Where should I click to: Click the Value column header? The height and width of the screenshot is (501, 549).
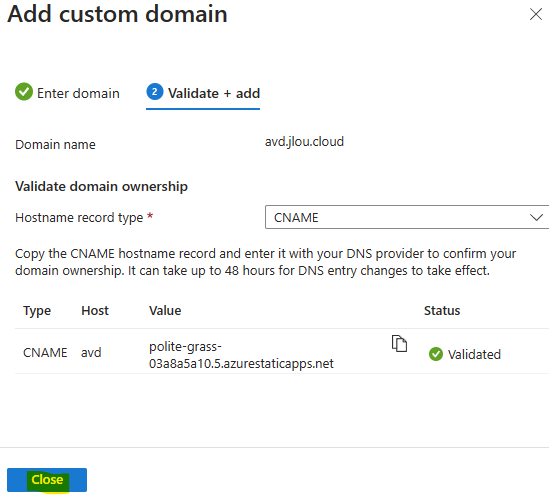[x=165, y=311]
